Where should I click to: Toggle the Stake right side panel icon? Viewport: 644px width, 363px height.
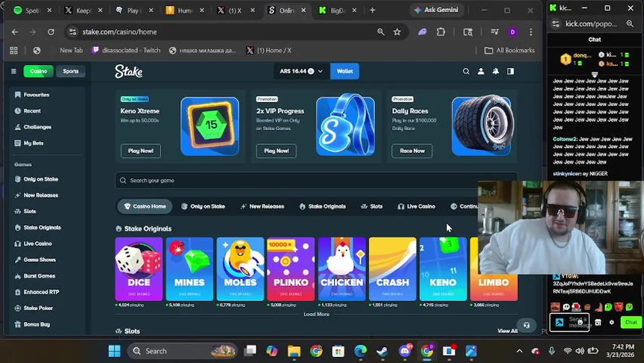[x=510, y=72]
